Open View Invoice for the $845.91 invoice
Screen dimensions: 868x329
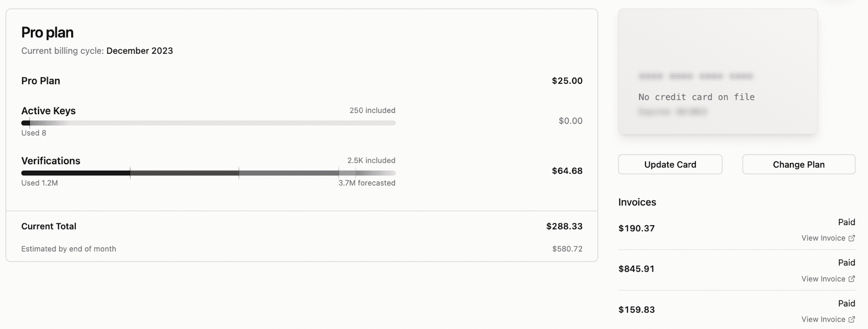824,279
